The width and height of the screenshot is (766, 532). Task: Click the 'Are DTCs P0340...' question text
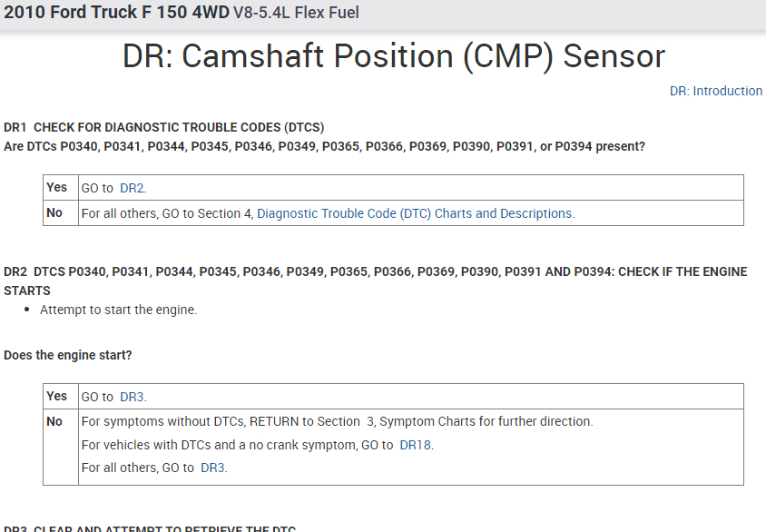point(324,145)
